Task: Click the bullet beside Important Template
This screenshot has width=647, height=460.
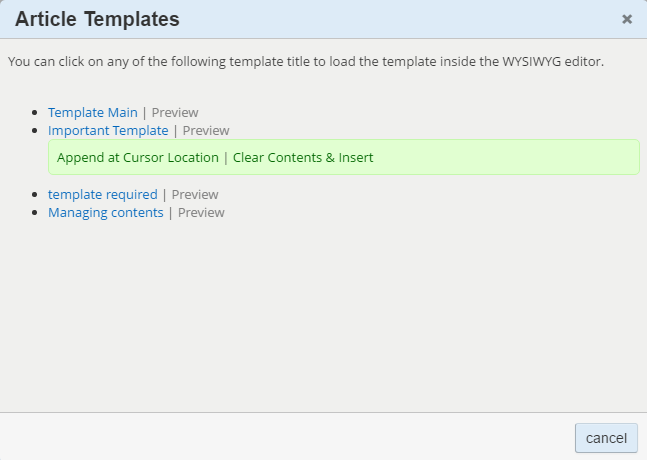Action: pyautogui.click(x=37, y=131)
